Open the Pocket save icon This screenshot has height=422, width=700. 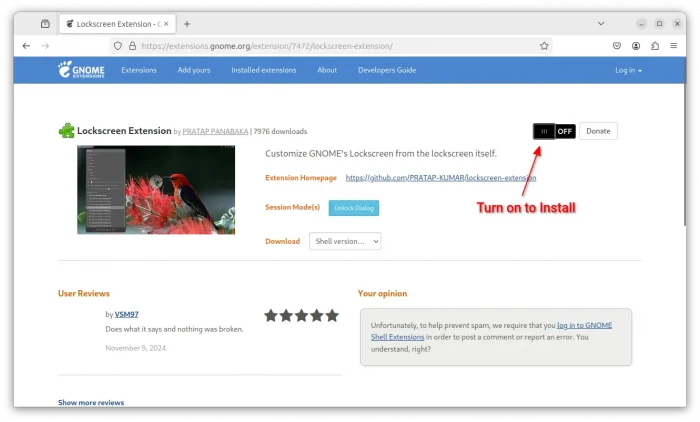tap(617, 46)
